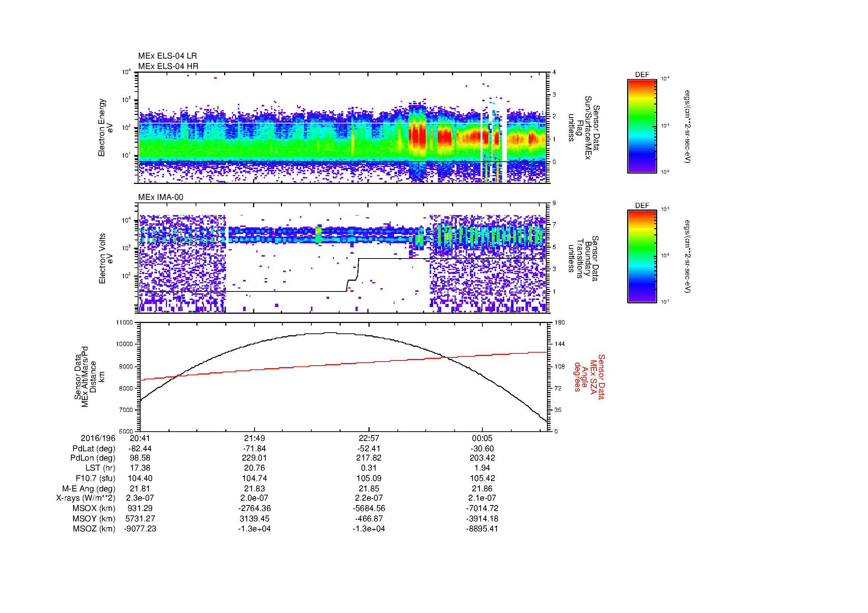The height and width of the screenshot is (613, 868).
Task: Click the 'PdLon (deg)' row label
Action: pos(94,458)
